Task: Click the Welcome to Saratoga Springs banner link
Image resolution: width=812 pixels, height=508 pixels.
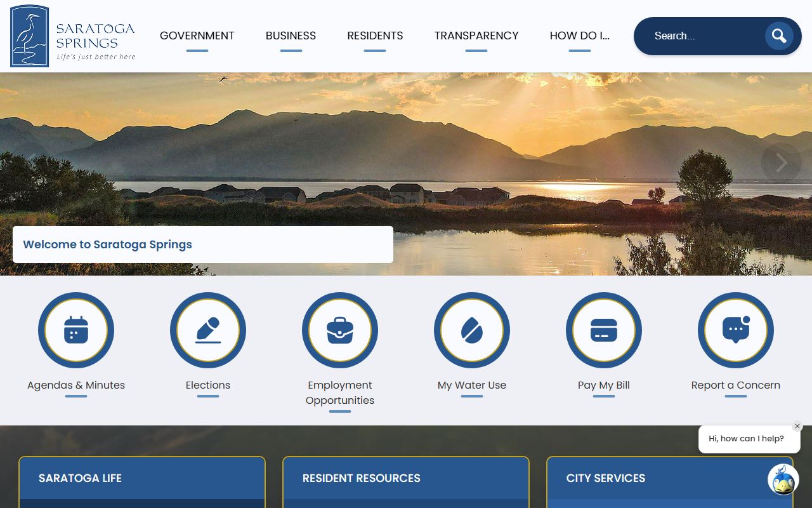Action: [x=108, y=244]
